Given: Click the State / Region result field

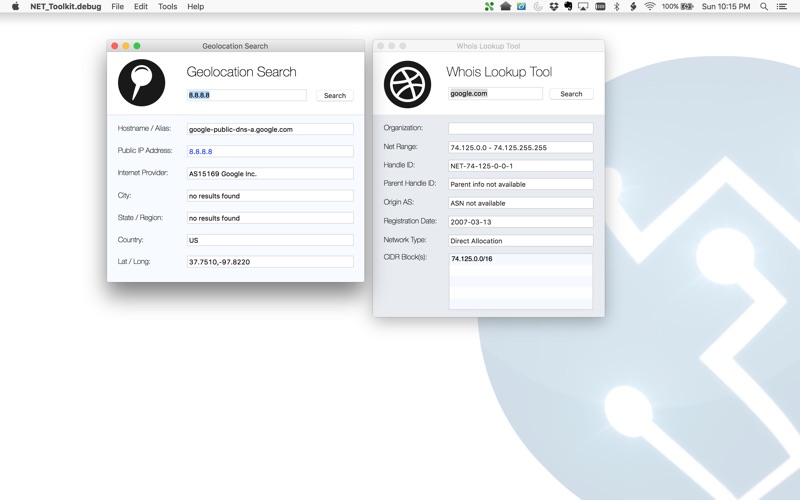Looking at the screenshot, I should (x=270, y=218).
